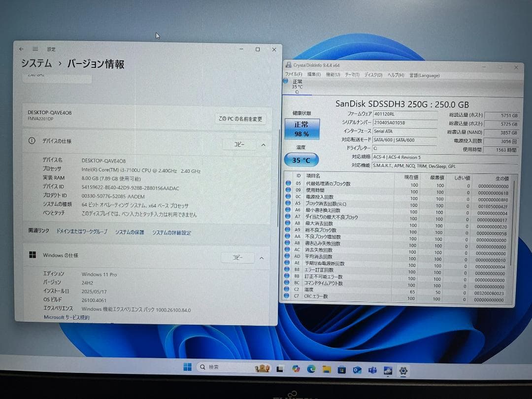This screenshot has width=532, height=399.
Task: Open システムの詳細設定 link
Action: 171,233
